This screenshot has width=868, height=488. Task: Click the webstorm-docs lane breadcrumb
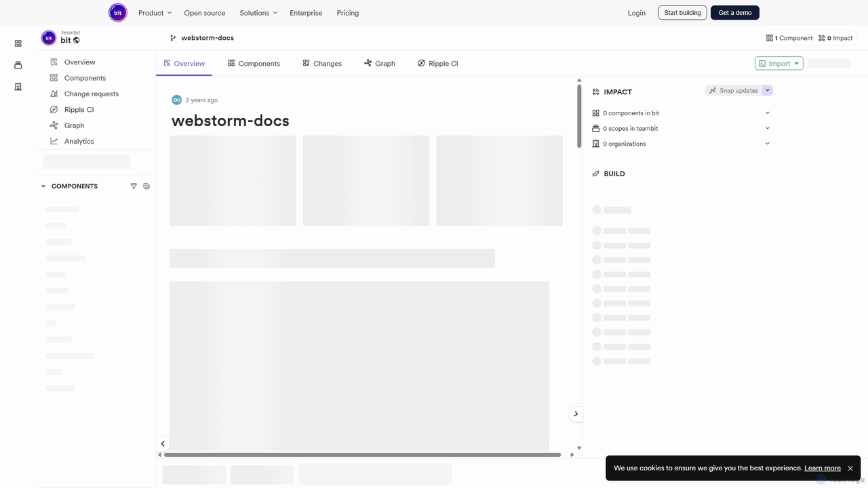point(202,38)
